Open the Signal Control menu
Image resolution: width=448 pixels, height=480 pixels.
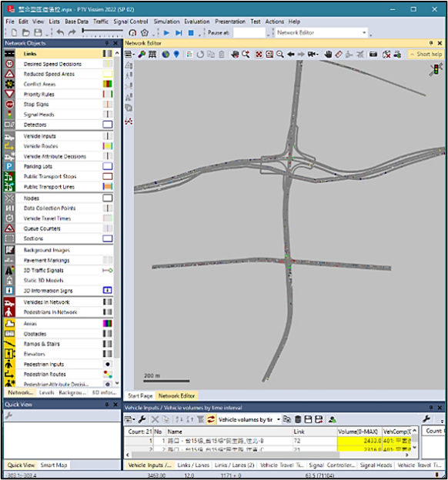click(x=131, y=22)
